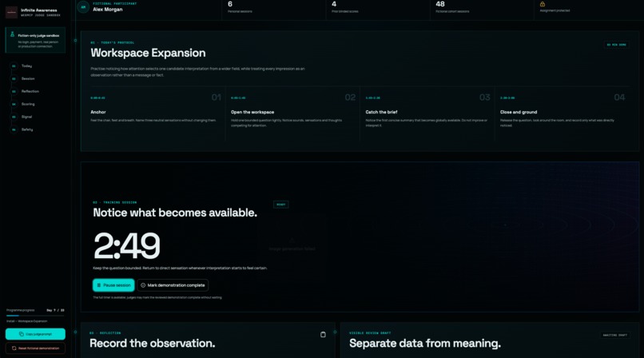The height and width of the screenshot is (358, 644).
Task: Click the clipboard icon in the Reflection card
Action: 323,335
